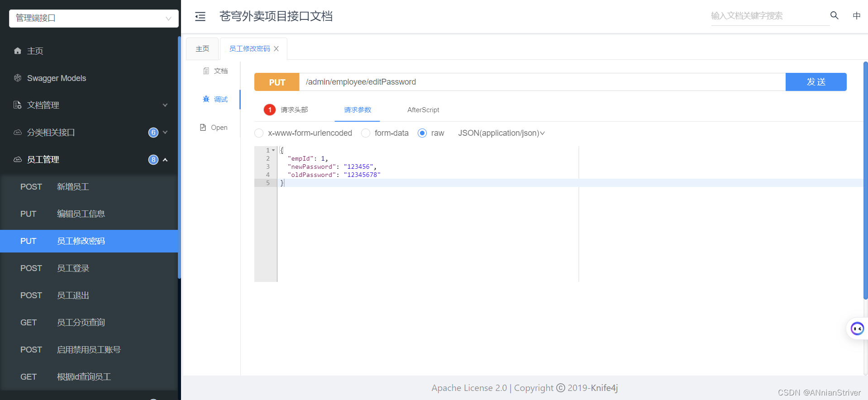
Task: Click the 文档管理 document icon
Action: [18, 105]
